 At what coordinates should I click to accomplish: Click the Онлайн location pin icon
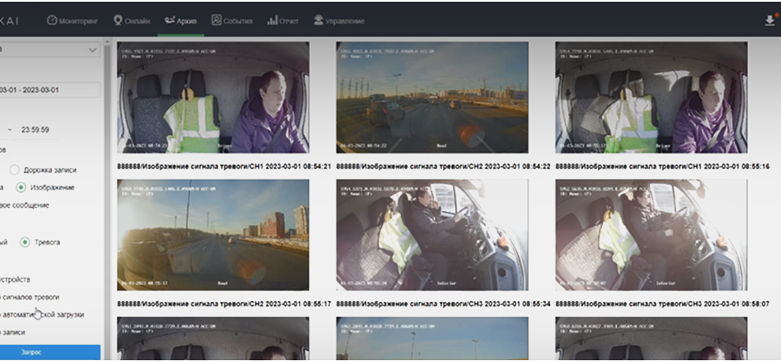coord(118,20)
